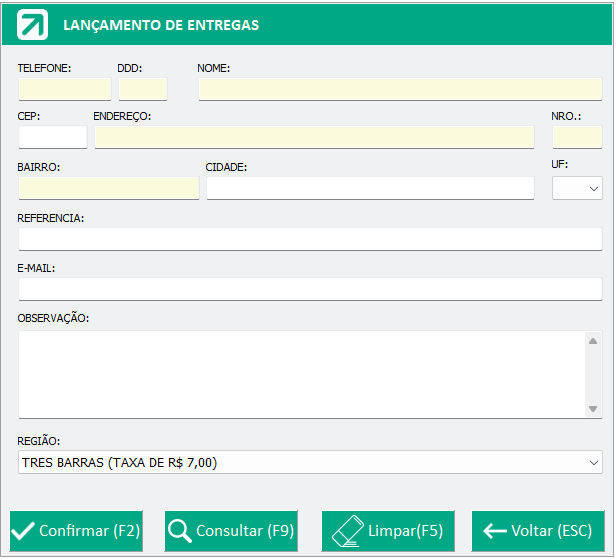This screenshot has height=559, width=616.
Task: Click the eraser icon on Limpar
Action: (x=348, y=531)
